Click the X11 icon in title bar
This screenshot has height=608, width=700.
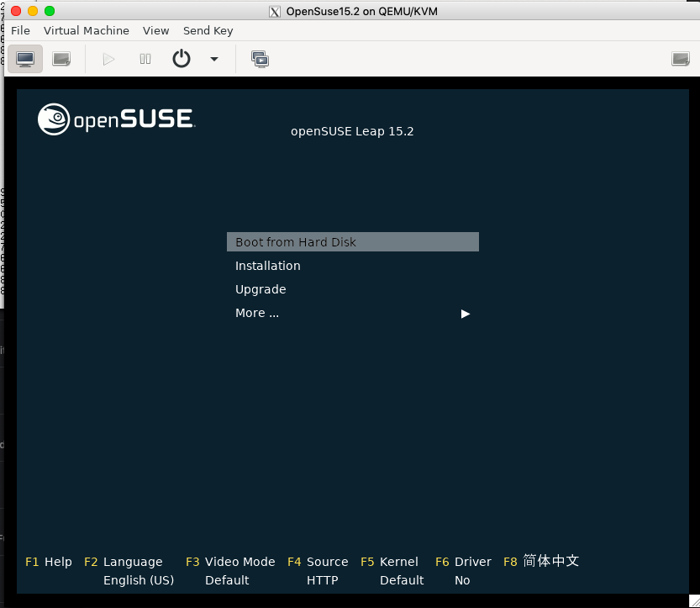pos(275,12)
